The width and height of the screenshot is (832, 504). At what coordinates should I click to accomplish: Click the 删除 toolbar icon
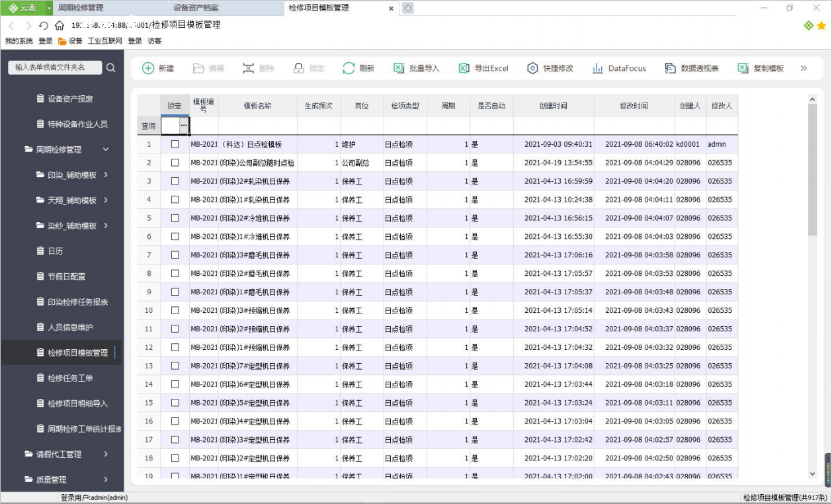pyautogui.click(x=248, y=68)
